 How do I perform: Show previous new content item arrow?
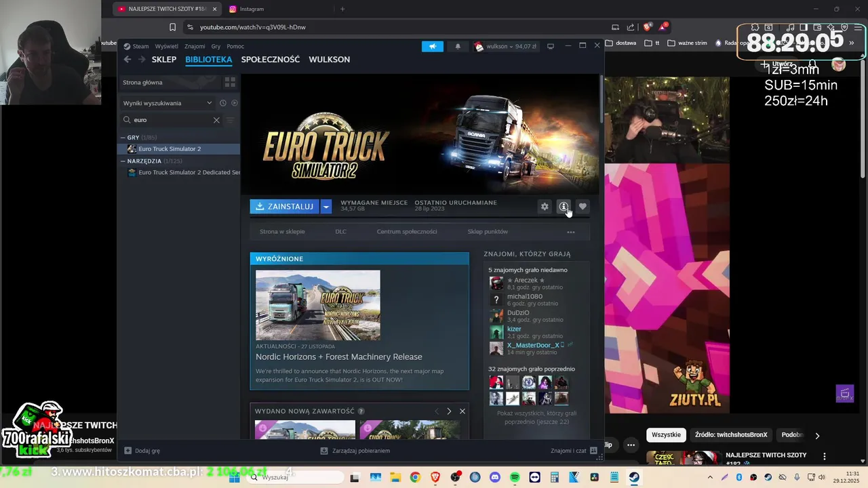click(x=437, y=411)
